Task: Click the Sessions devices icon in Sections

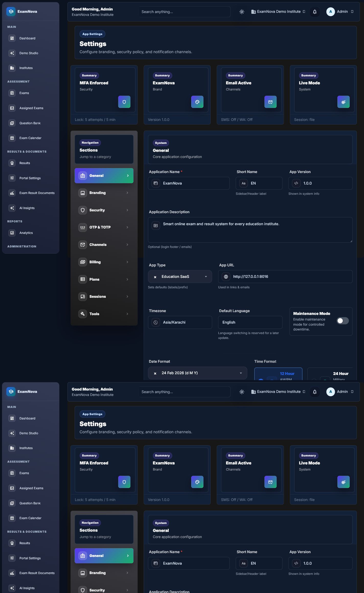Action: tap(83, 296)
